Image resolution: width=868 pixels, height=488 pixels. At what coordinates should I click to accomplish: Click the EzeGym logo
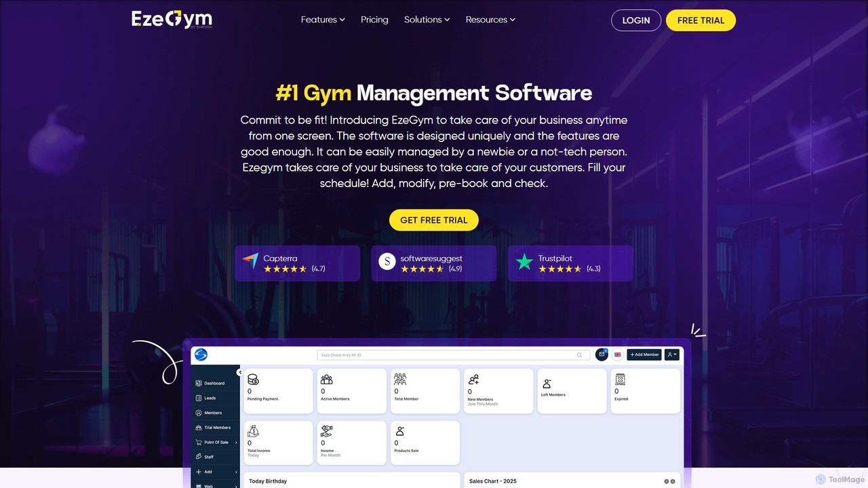click(172, 19)
